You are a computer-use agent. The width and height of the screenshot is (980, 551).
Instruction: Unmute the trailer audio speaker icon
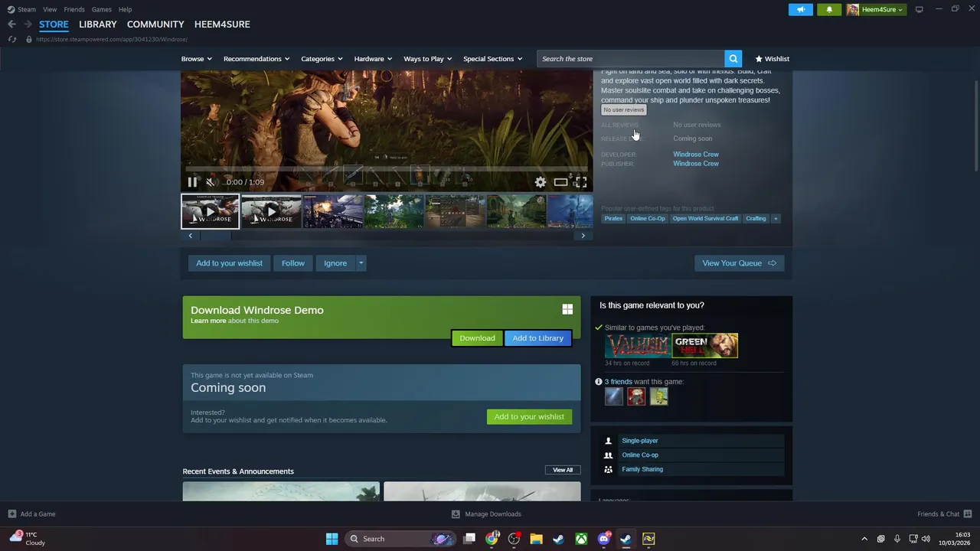coord(211,182)
